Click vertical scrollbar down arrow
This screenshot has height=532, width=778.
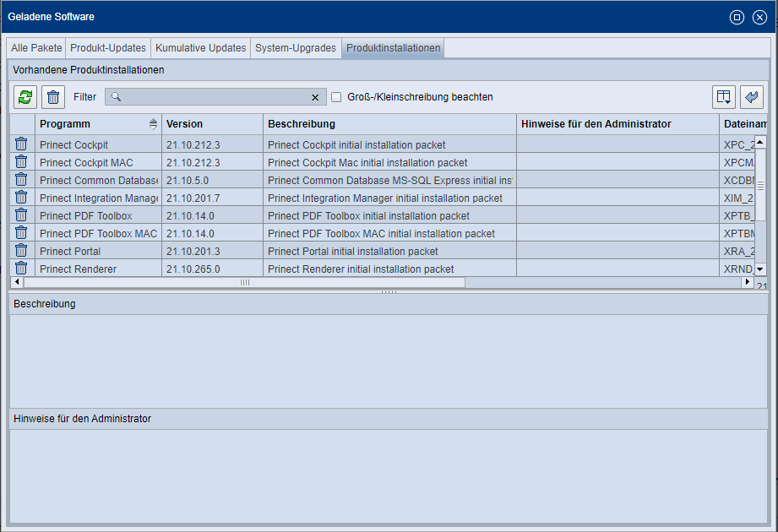pyautogui.click(x=760, y=269)
